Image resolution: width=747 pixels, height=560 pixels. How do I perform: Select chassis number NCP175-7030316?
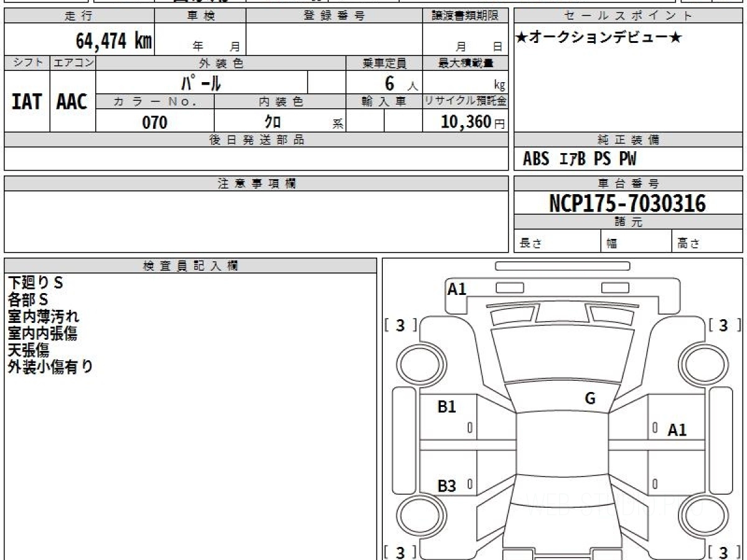click(x=627, y=203)
